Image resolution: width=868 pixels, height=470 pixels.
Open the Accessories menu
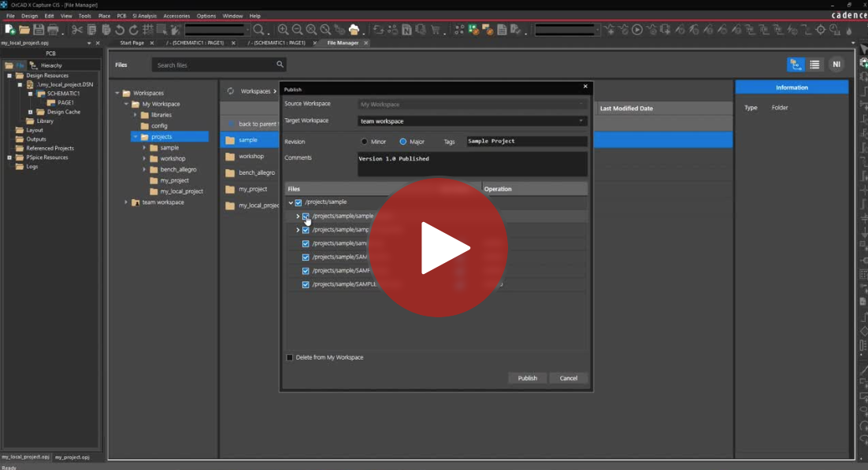(x=176, y=16)
